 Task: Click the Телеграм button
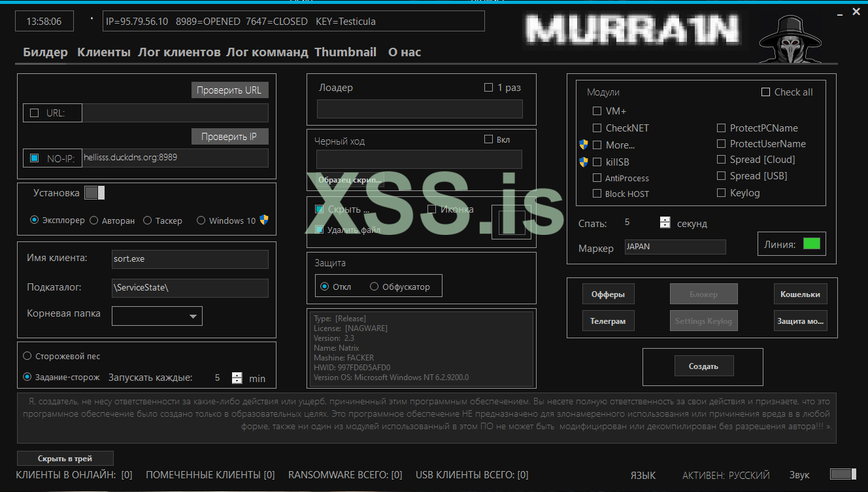[x=608, y=321]
